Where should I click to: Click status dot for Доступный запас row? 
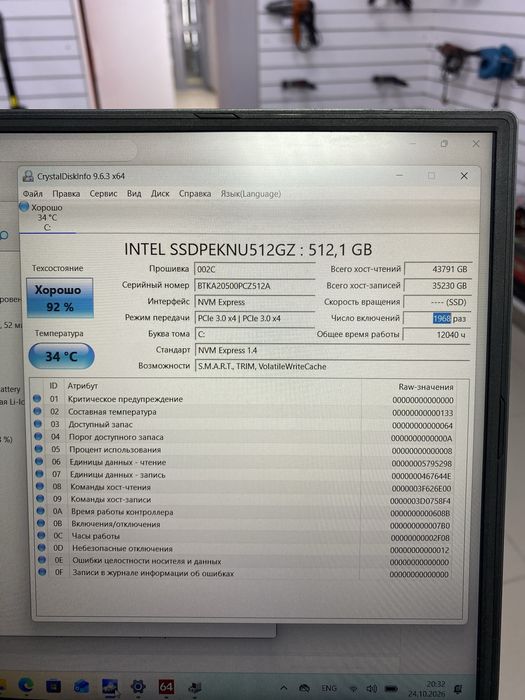38,424
